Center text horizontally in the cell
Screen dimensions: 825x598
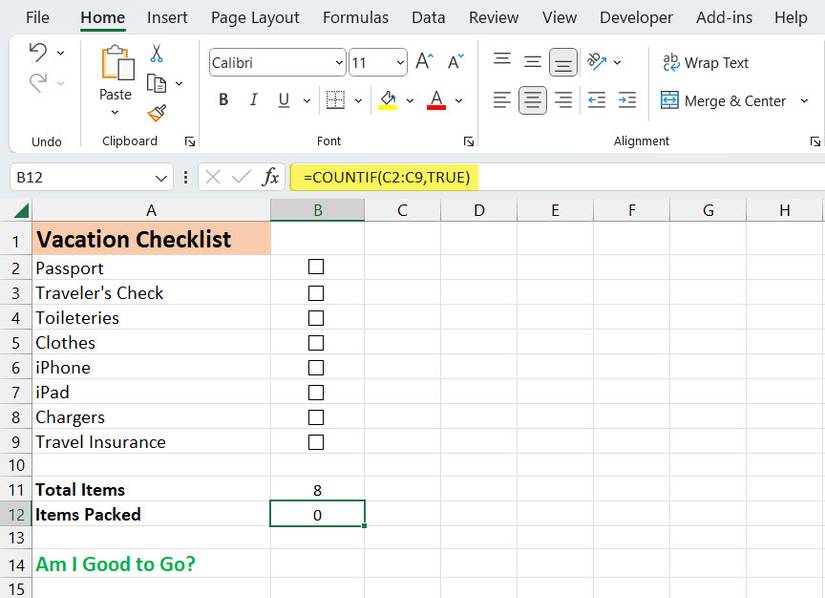pos(532,100)
